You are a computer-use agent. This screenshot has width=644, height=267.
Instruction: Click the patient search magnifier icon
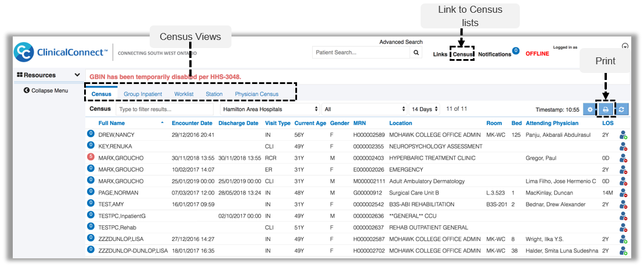coord(416,53)
